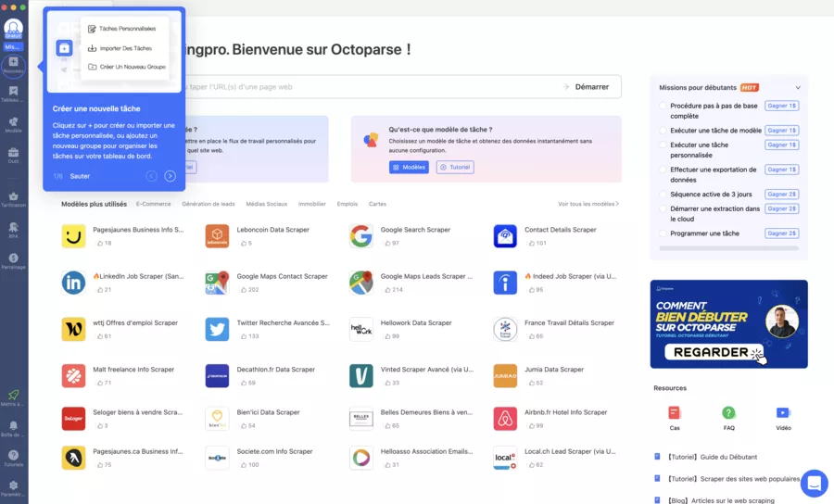Click the Indeed Job Scraper logo
This screenshot has width=834, height=504.
(x=505, y=283)
